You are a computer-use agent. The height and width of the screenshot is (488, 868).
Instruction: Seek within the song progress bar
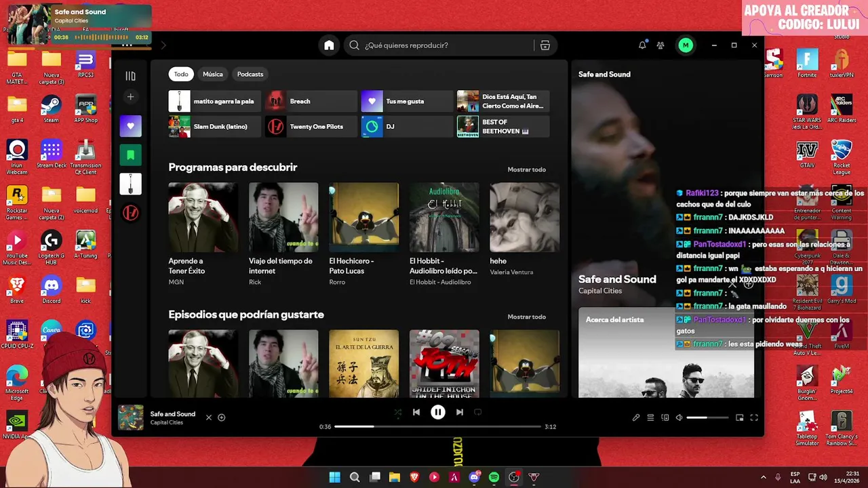point(438,426)
